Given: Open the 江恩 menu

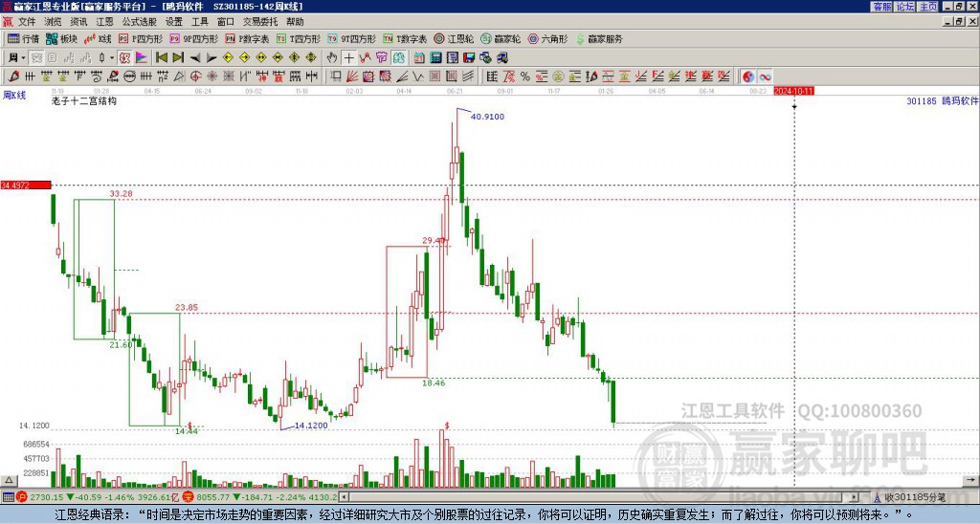Looking at the screenshot, I should tap(104, 22).
